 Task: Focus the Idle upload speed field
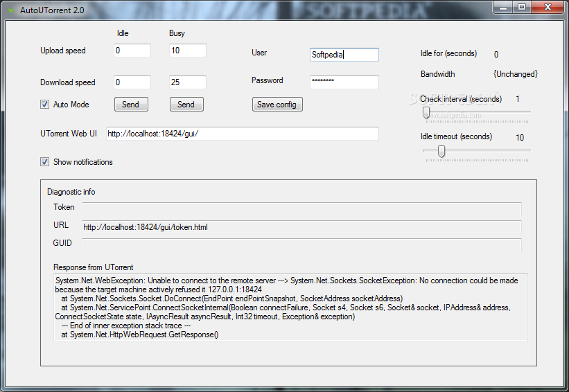pos(132,51)
